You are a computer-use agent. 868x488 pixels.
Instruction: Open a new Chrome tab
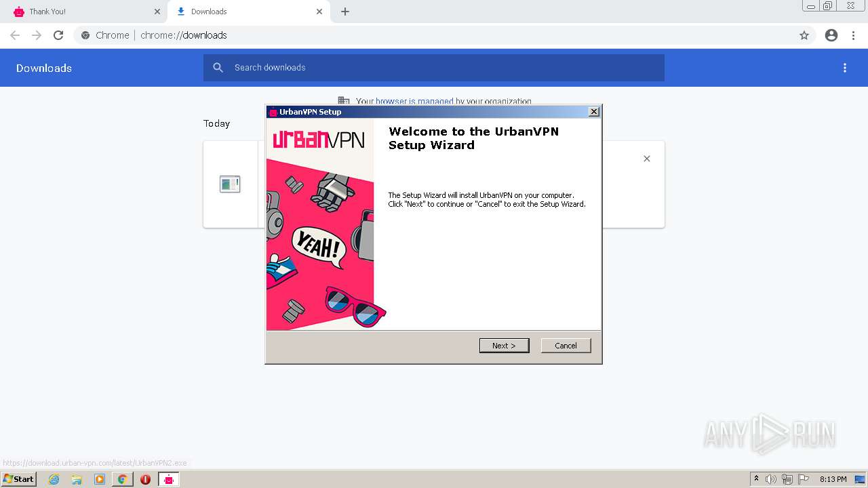tap(345, 12)
